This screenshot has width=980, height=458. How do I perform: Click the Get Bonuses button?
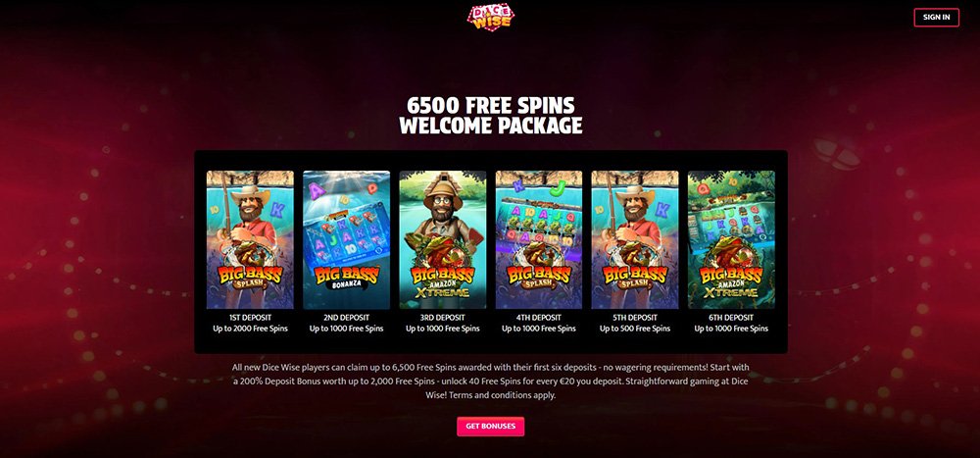coord(491,426)
